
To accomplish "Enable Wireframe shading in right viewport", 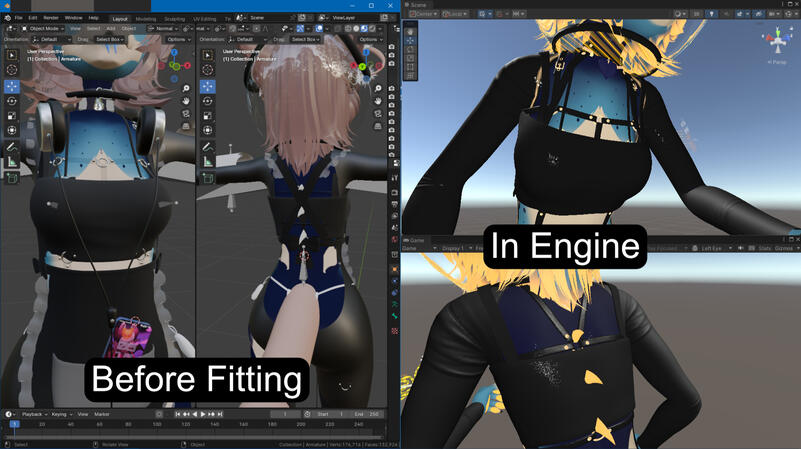I will pyautogui.click(x=348, y=29).
